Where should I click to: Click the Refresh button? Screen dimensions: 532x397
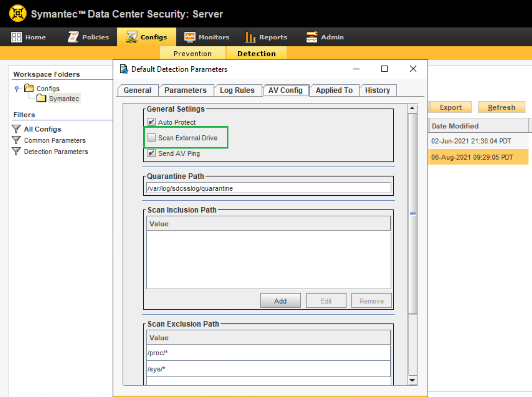(501, 107)
